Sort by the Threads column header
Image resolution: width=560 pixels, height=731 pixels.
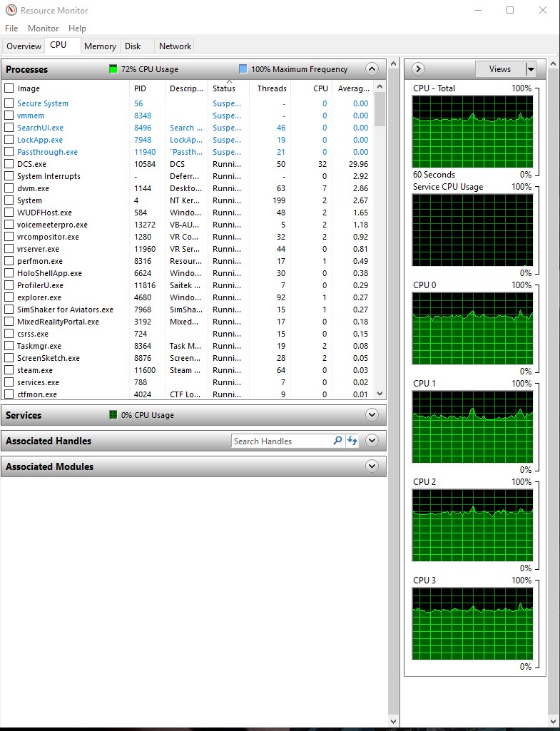(271, 88)
